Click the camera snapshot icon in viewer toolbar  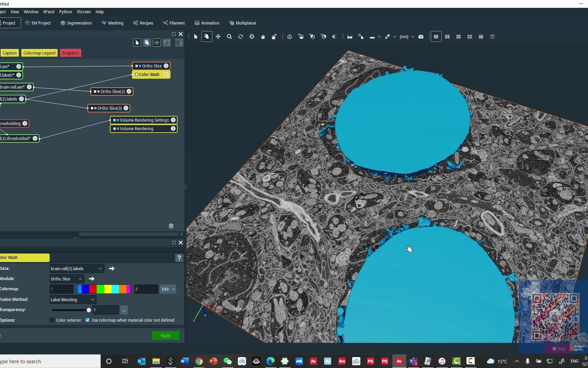point(421,37)
